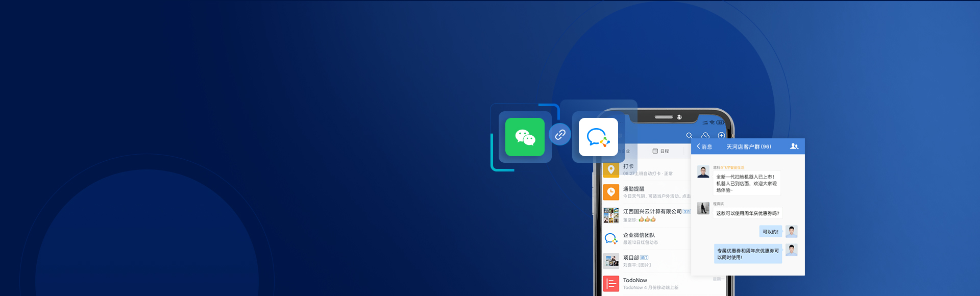
Task: Click the 最近12日红包动态 preview text
Action: click(641, 242)
